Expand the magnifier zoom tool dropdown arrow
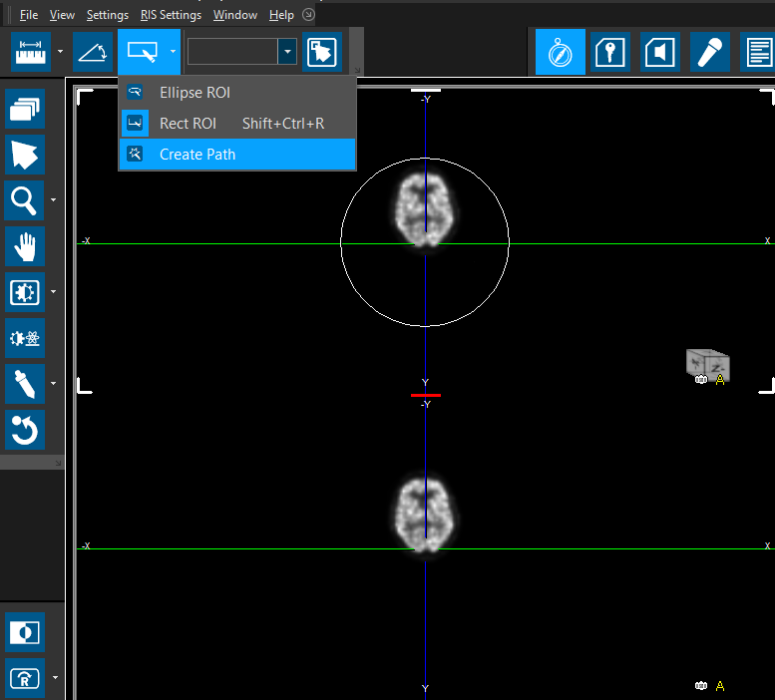 point(53,200)
